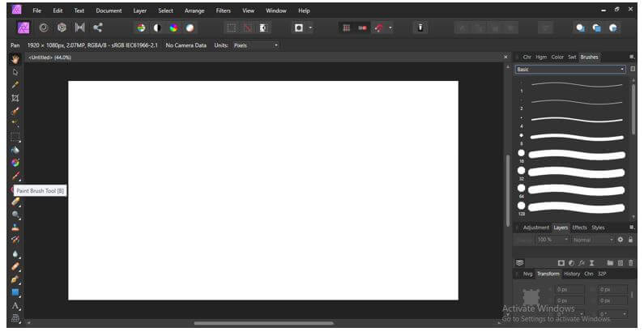Select the Color Picker eyedropper tool
Image resolution: width=644 pixels, height=336 pixels.
[15, 85]
